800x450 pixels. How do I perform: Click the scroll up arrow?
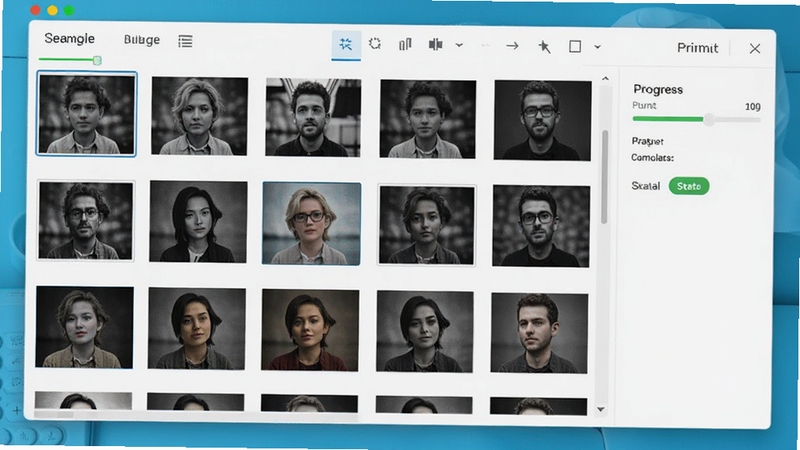[605, 79]
